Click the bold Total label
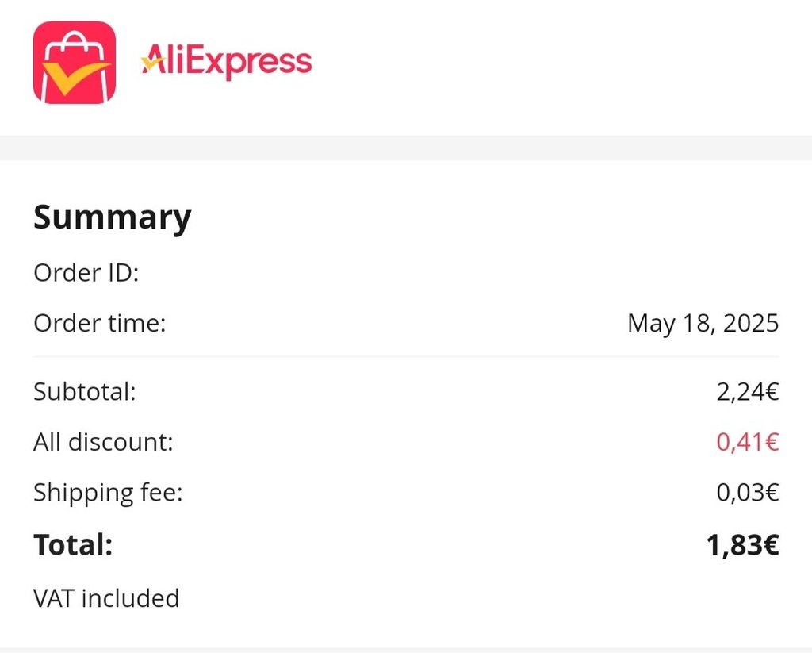Viewport: 812px width, 653px height. (x=73, y=545)
